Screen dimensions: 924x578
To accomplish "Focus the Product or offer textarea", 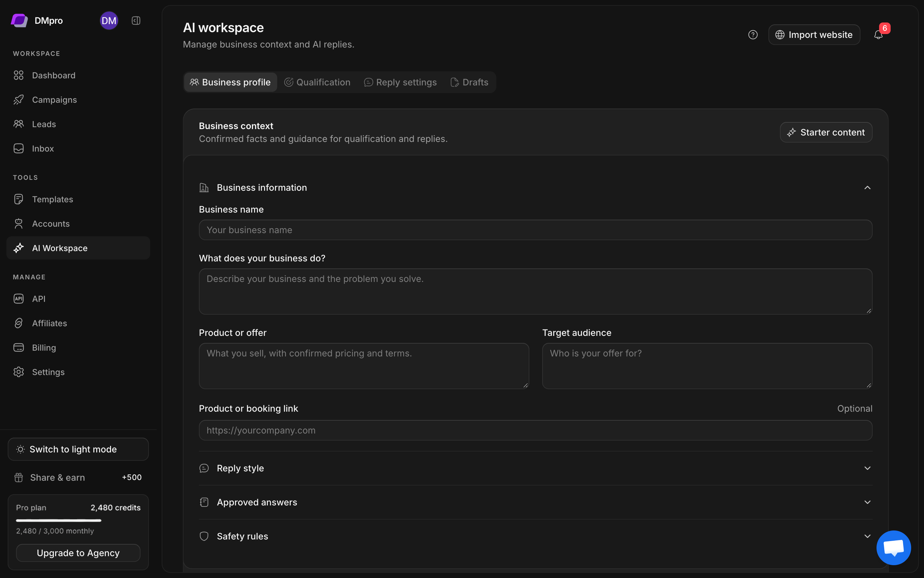I will pos(364,366).
